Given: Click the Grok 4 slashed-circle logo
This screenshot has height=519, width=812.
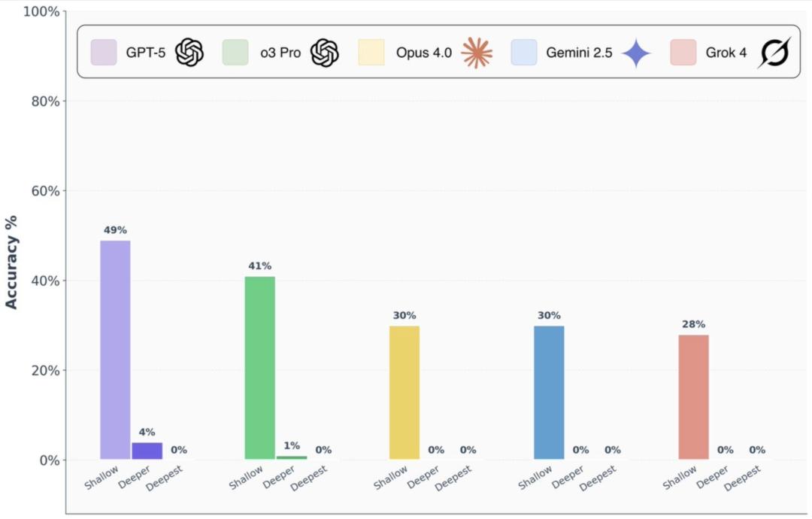Looking at the screenshot, I should [774, 53].
